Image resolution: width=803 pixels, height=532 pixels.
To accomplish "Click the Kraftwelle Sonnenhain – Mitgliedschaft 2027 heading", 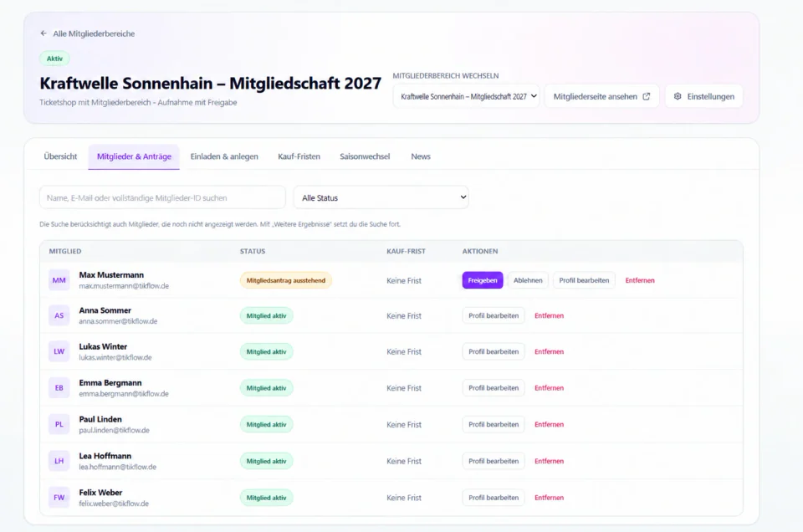I will [x=211, y=83].
